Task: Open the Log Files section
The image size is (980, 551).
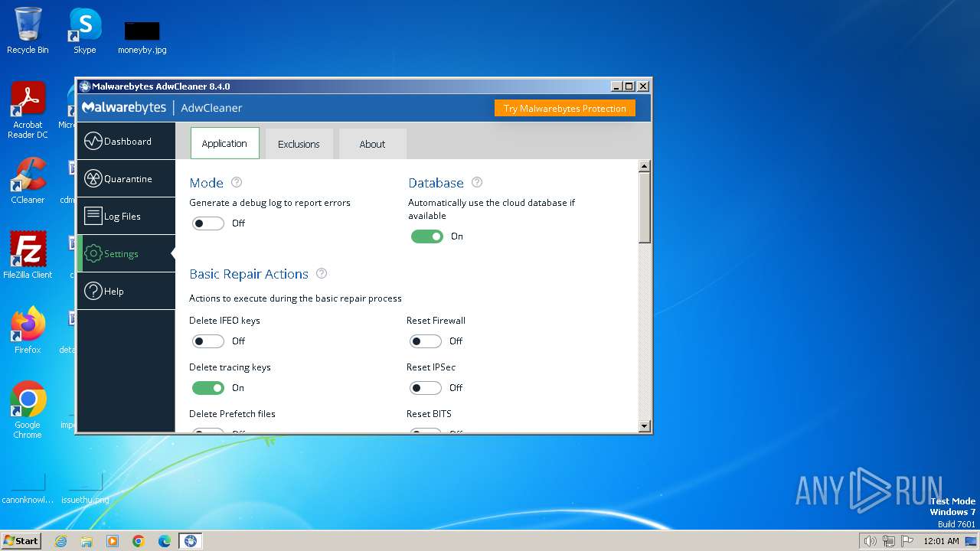Action: point(126,217)
